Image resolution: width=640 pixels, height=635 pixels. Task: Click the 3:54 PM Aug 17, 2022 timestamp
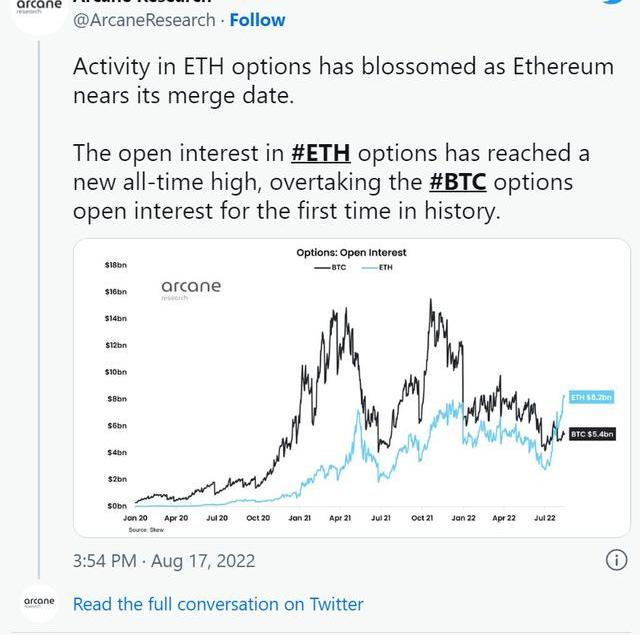(164, 561)
